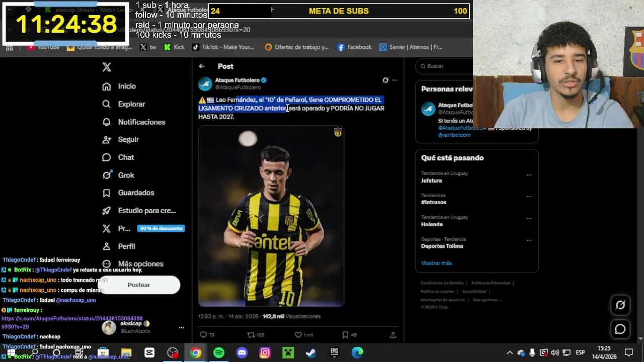The width and height of the screenshot is (644, 362).
Task: Open Spotify from the taskbar
Action: pos(219,353)
